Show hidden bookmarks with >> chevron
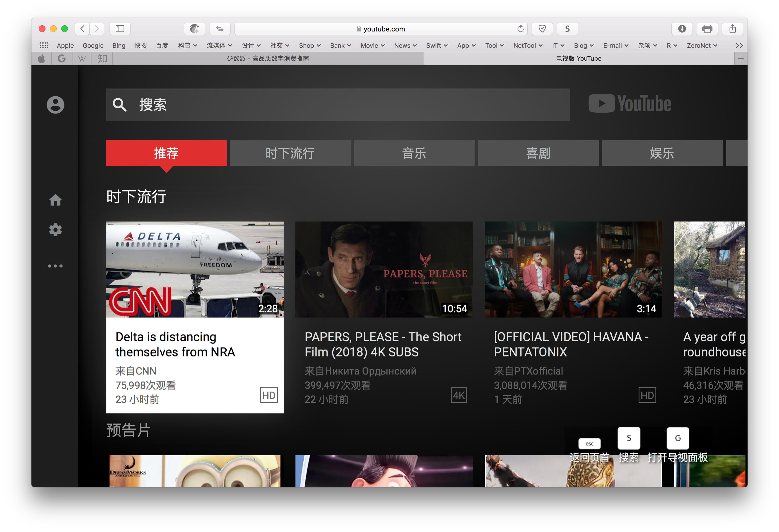The width and height of the screenshot is (779, 532). coord(739,45)
